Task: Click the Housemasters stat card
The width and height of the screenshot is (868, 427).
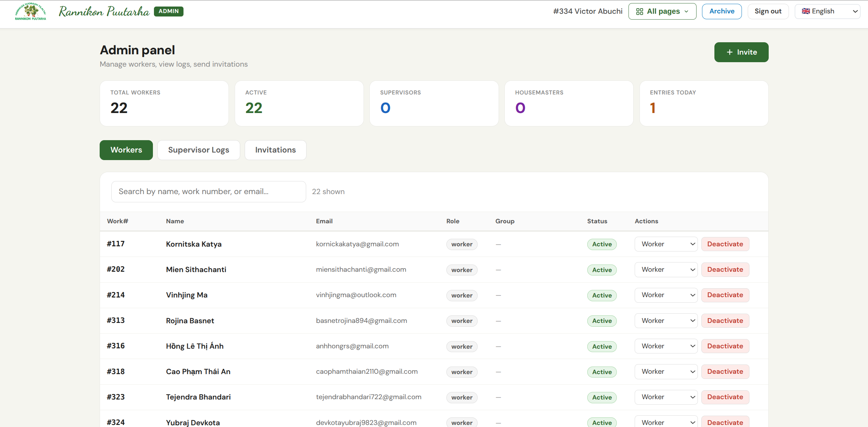Action: [x=569, y=103]
